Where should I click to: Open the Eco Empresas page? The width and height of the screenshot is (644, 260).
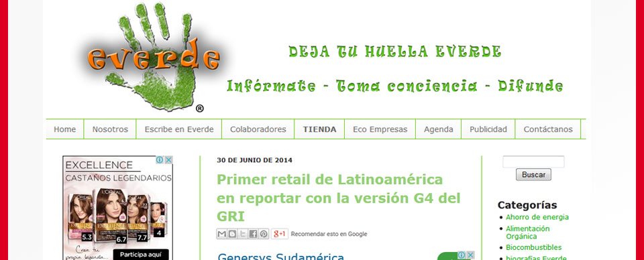pos(380,129)
